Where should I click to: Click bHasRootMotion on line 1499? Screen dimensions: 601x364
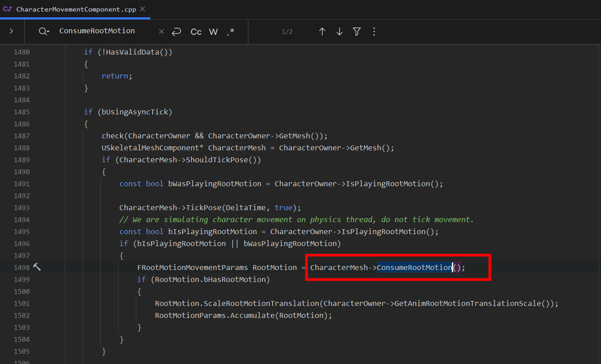pos(235,279)
